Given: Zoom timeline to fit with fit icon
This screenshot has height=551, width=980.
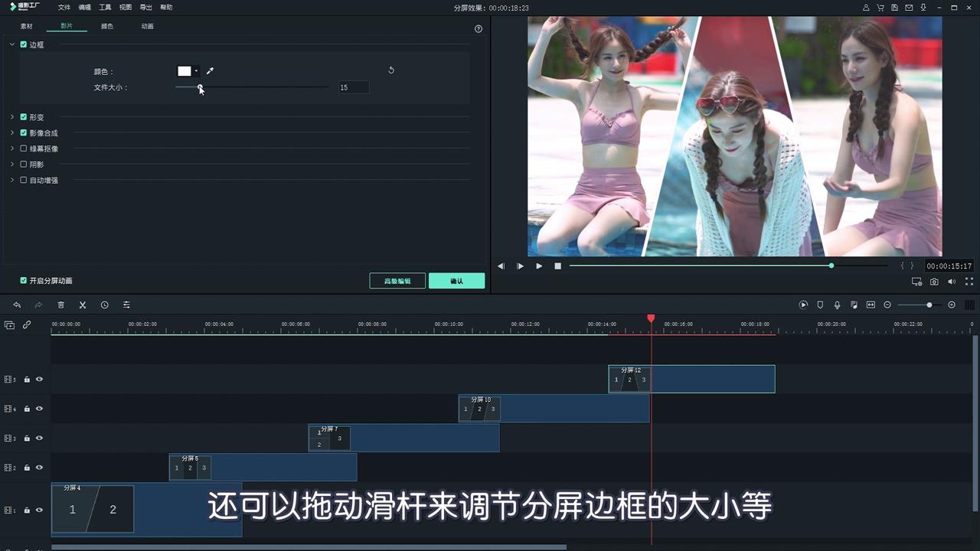Looking at the screenshot, I should 871,305.
